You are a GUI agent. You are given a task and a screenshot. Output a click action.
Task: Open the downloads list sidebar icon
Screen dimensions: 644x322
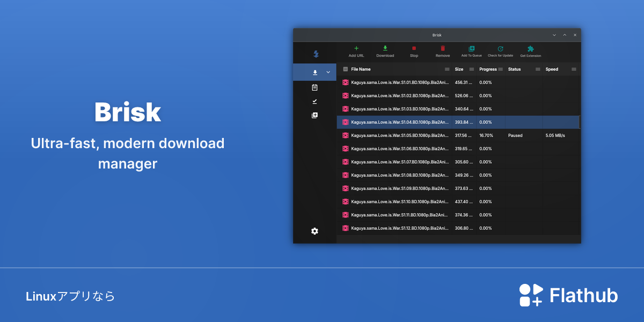(315, 72)
